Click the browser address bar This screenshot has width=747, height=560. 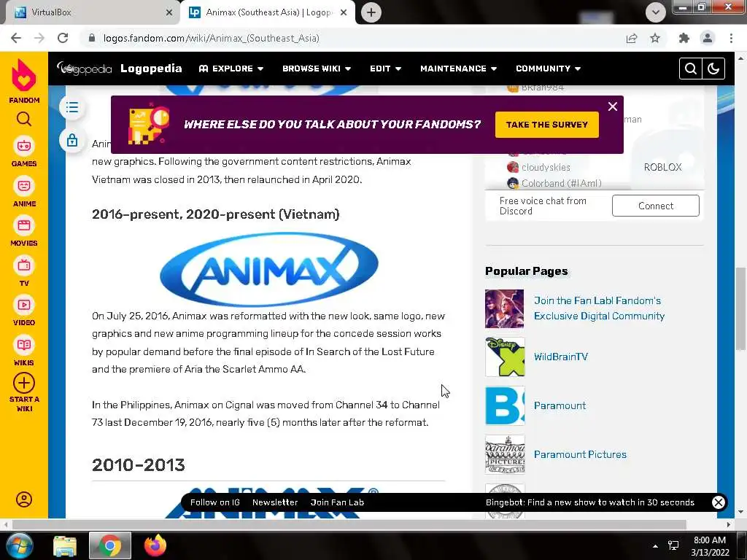pyautogui.click(x=352, y=38)
